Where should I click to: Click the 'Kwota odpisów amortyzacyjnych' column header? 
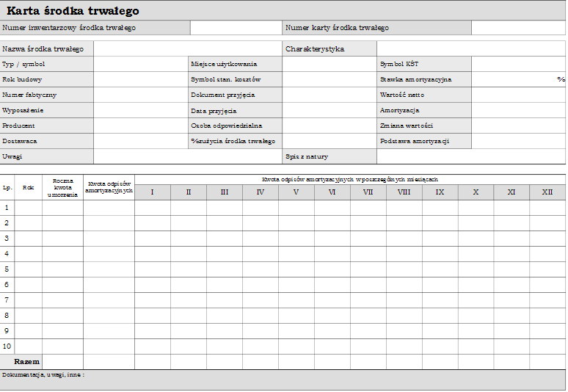tap(109, 187)
